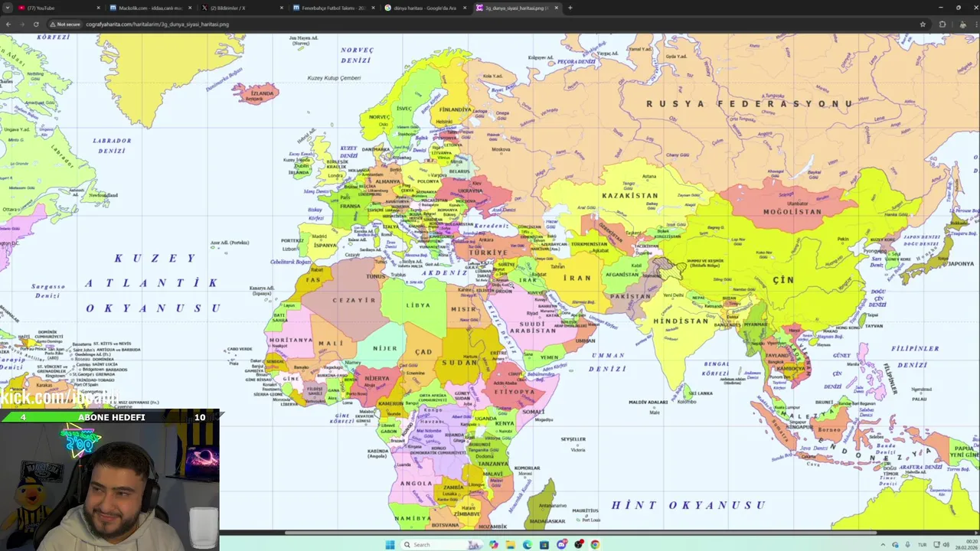This screenshot has height=551, width=980.
Task: Click the HİNT OKYANUSU label
Action: coord(688,505)
